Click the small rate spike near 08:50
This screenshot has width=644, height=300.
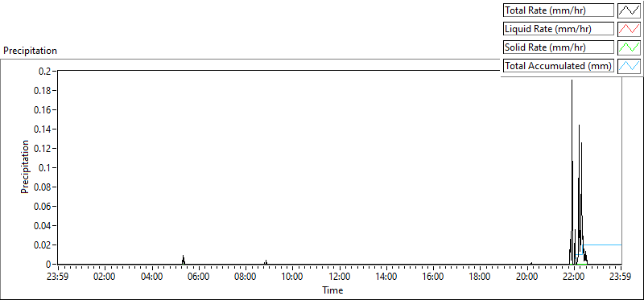(266, 262)
